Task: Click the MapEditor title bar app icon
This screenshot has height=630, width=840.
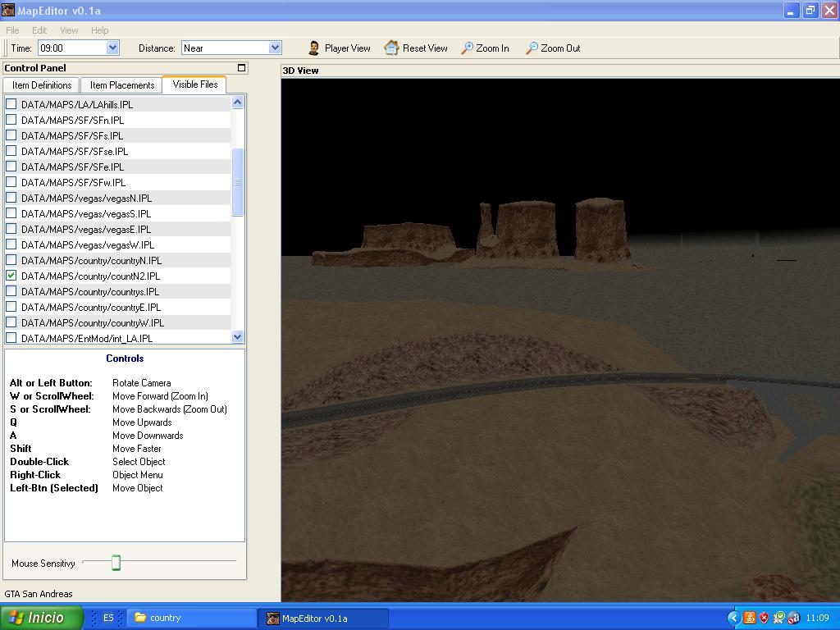Action: (8, 10)
